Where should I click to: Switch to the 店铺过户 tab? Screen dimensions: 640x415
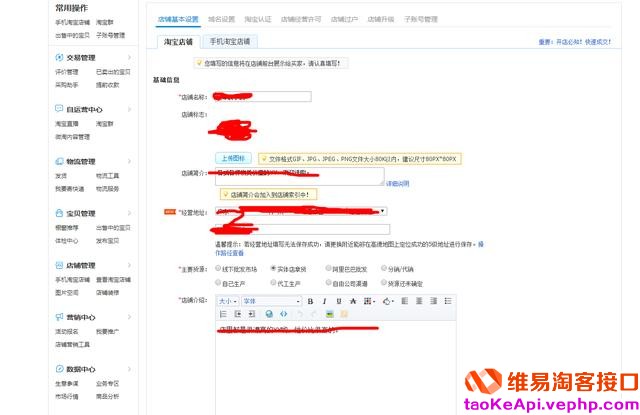click(344, 19)
